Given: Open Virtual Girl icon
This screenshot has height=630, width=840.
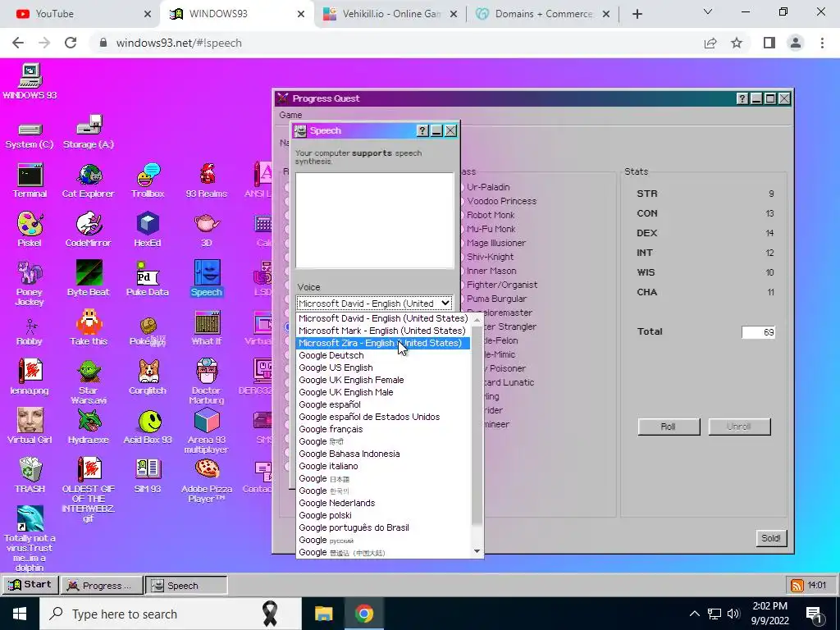Looking at the screenshot, I should [30, 427].
